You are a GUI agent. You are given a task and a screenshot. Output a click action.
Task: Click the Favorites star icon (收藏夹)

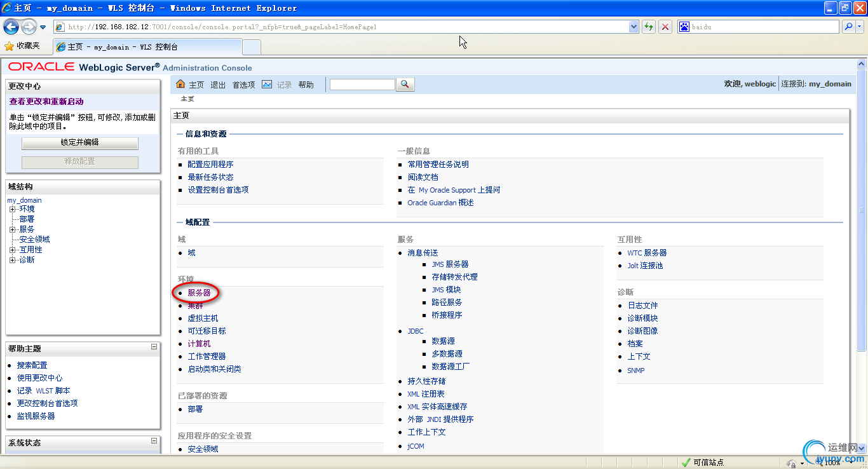[9, 46]
